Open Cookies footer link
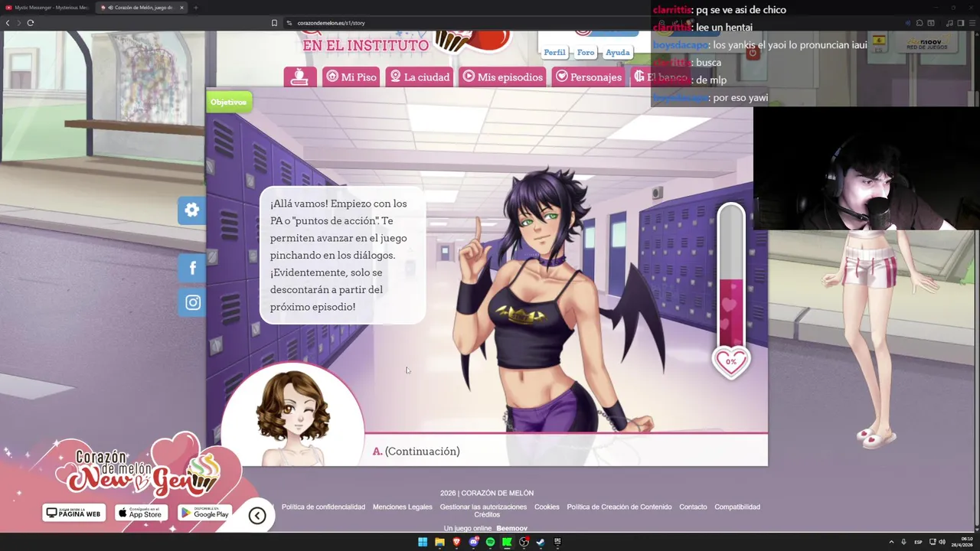The image size is (980, 551). click(x=547, y=507)
